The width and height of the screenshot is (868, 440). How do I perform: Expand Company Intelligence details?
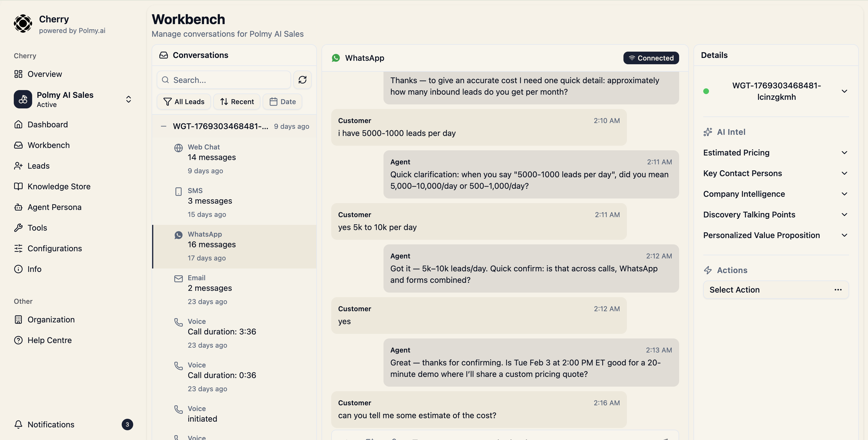point(844,194)
